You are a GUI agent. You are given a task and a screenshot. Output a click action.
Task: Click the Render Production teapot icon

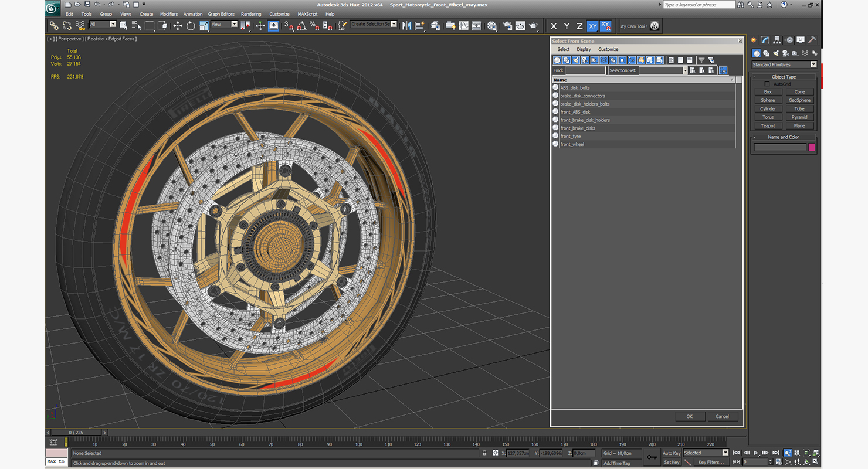coord(533,26)
